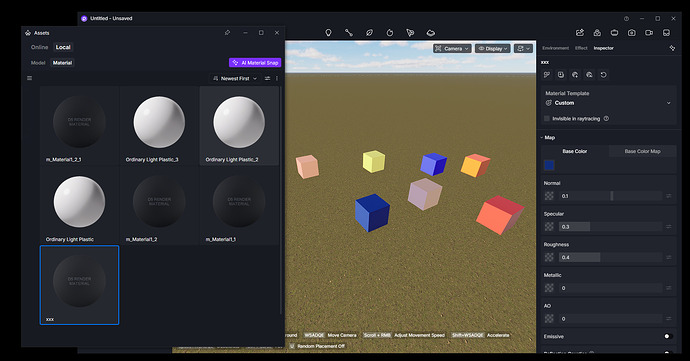
Task: Select the m_Material1_2_1 material thumbnail
Action: (x=79, y=125)
